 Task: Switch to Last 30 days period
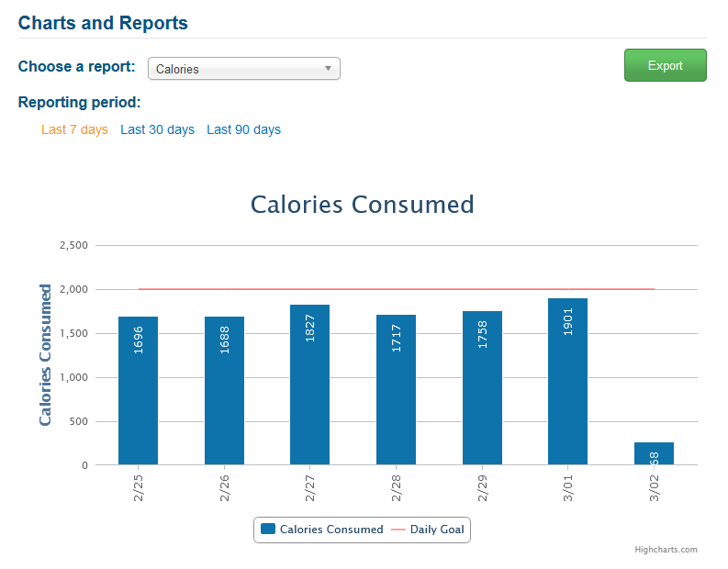click(x=157, y=129)
